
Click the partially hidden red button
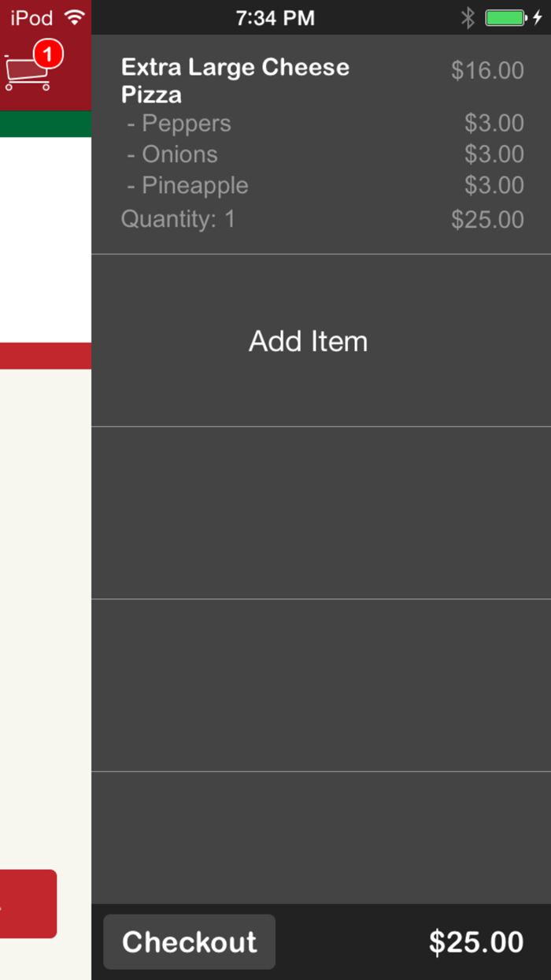click(x=28, y=904)
